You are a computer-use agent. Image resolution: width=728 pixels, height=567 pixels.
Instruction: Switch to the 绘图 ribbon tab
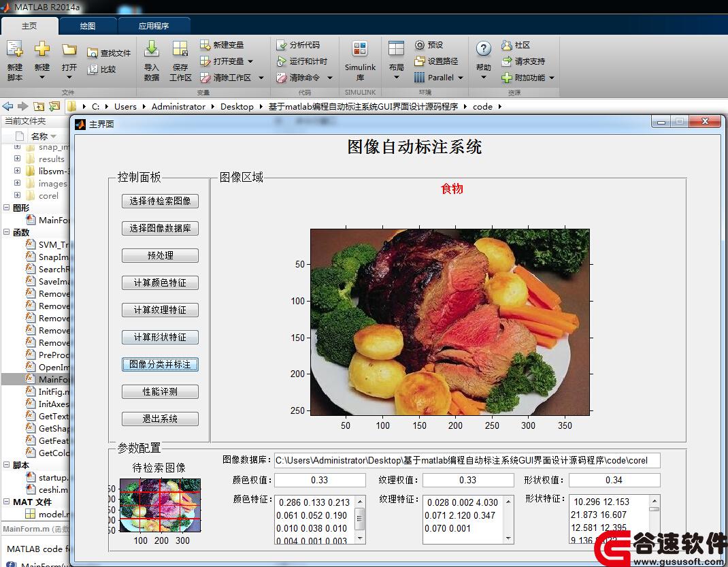(x=88, y=26)
